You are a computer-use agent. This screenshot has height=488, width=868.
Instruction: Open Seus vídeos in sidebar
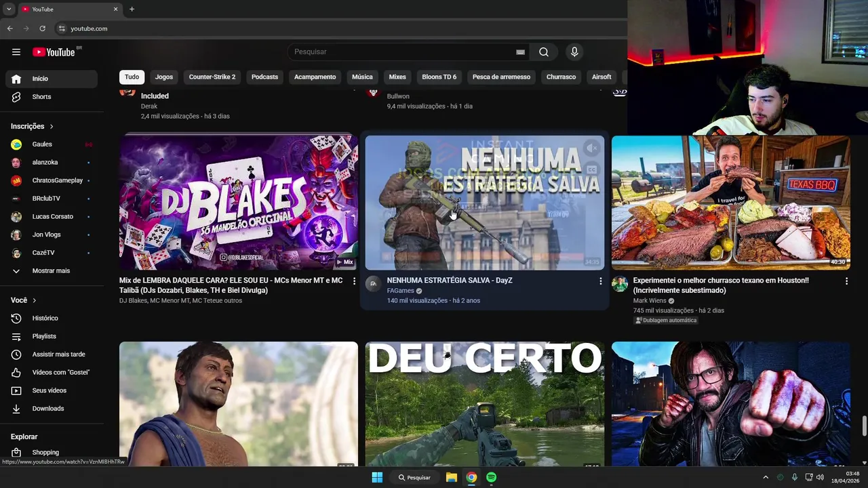52,390
